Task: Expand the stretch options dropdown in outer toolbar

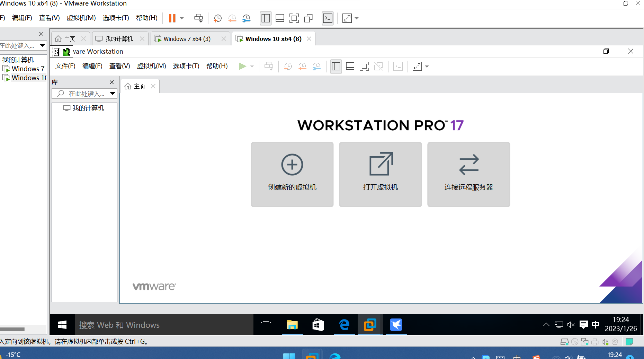Action: (357, 18)
